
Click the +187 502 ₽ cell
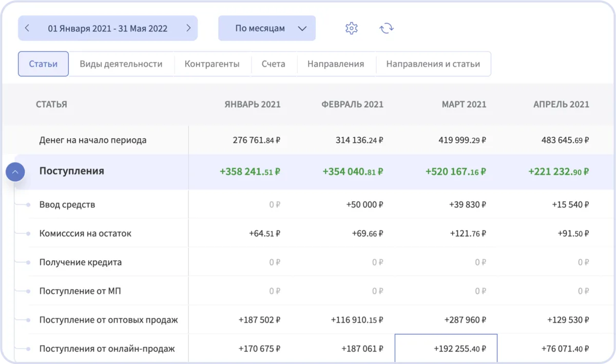point(260,320)
